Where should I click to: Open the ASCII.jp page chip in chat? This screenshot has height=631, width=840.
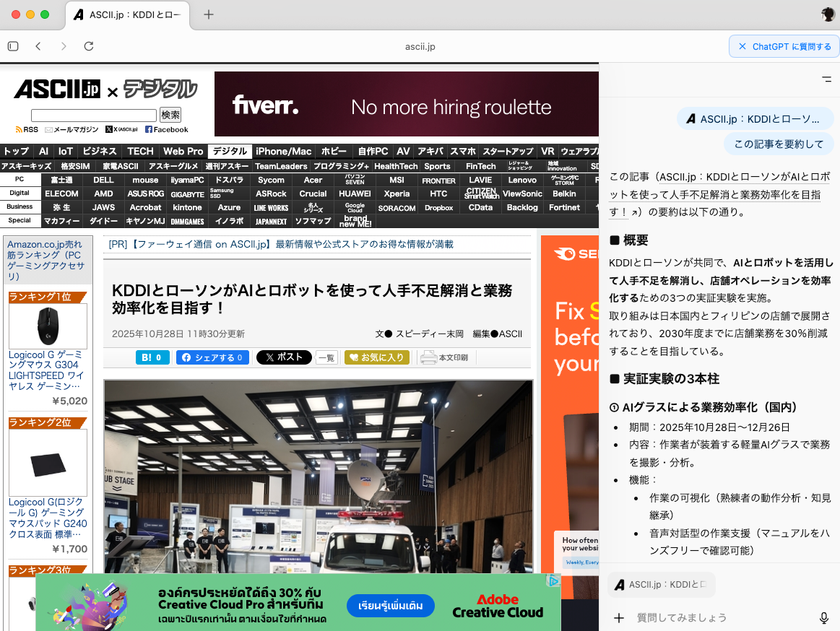[x=755, y=119]
